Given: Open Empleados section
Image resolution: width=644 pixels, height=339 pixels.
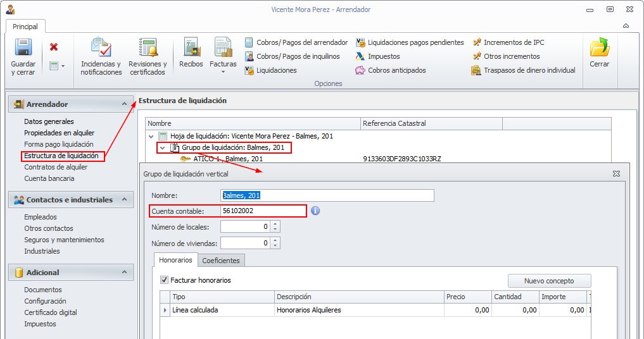Looking at the screenshot, I should click(x=41, y=217).
